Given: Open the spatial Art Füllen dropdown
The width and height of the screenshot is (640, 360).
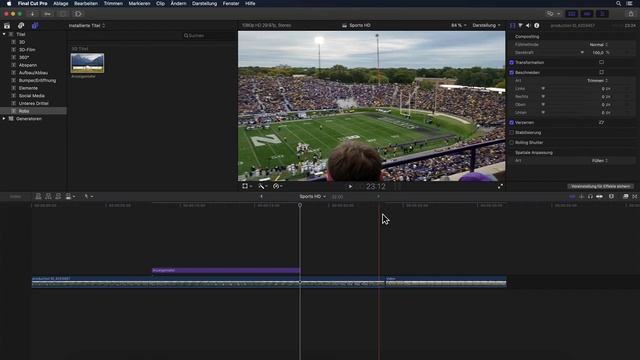Looking at the screenshot, I should coord(600,160).
